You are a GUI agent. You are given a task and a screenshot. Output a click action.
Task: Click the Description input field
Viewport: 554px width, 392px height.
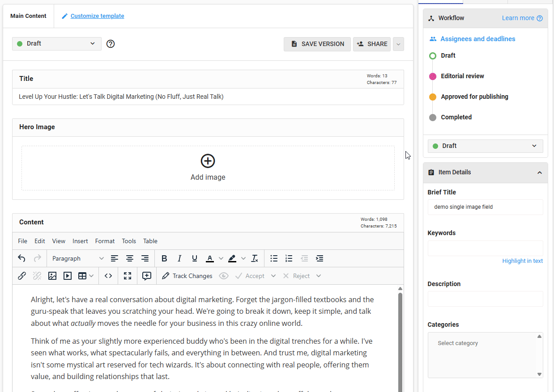point(486,299)
